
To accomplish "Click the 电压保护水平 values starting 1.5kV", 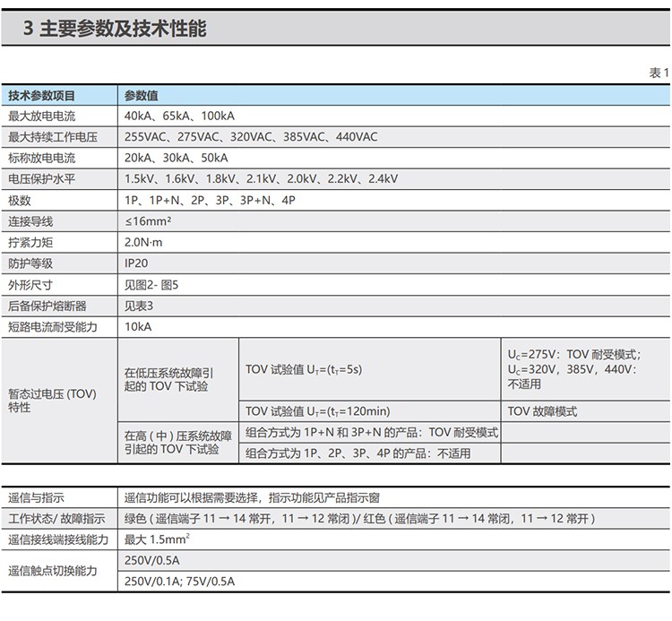I will (262, 179).
